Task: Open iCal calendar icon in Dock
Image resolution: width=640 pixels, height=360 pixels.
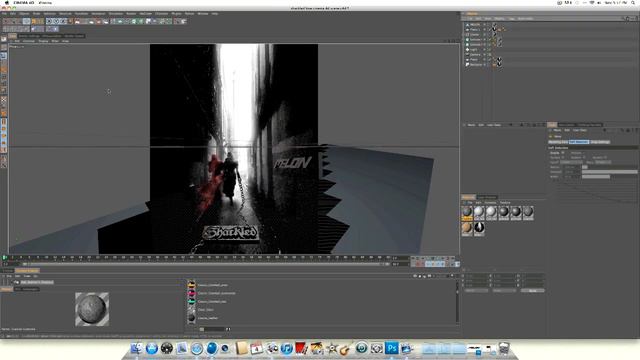Action: (x=257, y=348)
